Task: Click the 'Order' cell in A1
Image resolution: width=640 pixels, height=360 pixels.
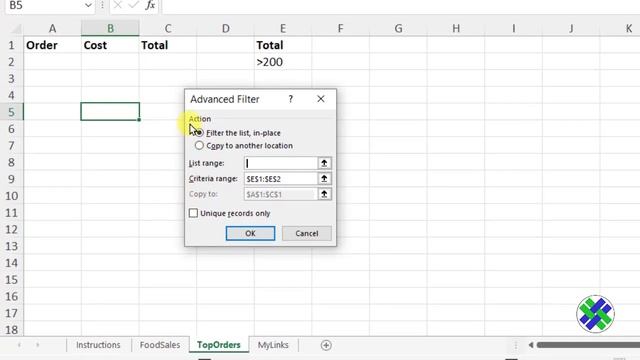Action: pos(52,45)
